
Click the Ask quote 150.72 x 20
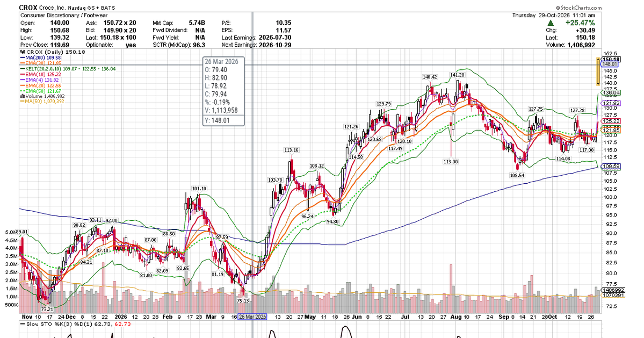click(x=120, y=23)
